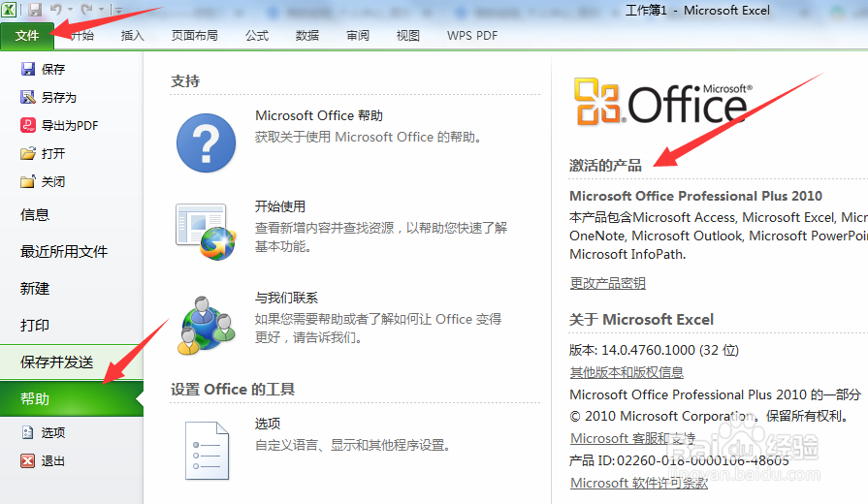Select 帮助 in the backstage menu
Viewport: 868px width, 504px height.
click(72, 399)
